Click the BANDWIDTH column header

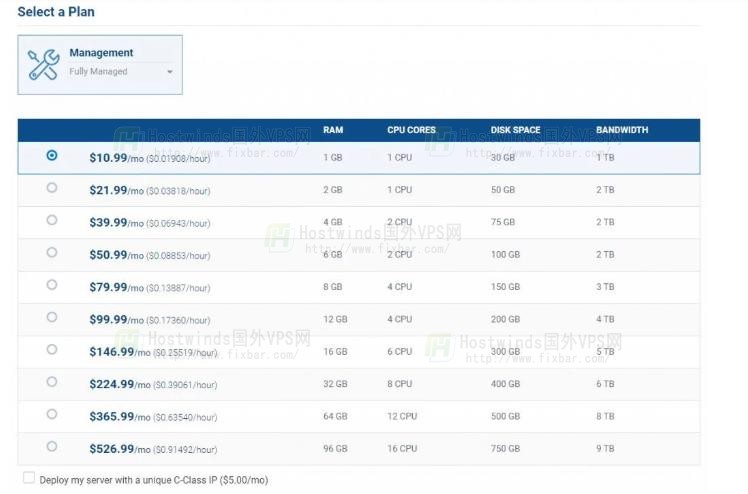coord(622,130)
